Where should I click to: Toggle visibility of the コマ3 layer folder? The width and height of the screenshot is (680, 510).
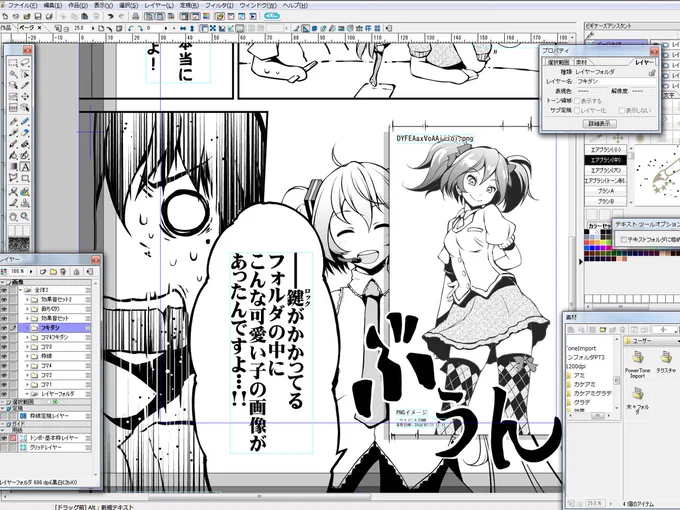click(4, 347)
